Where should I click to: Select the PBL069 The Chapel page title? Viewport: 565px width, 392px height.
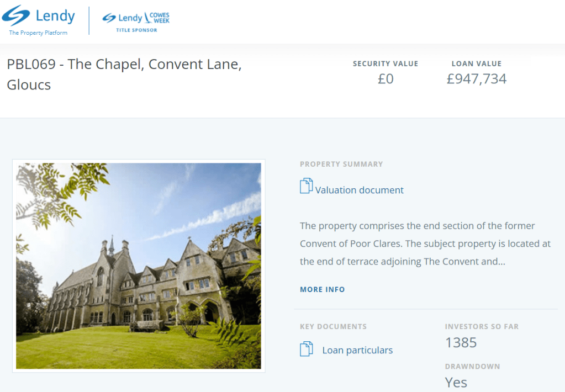pos(124,75)
